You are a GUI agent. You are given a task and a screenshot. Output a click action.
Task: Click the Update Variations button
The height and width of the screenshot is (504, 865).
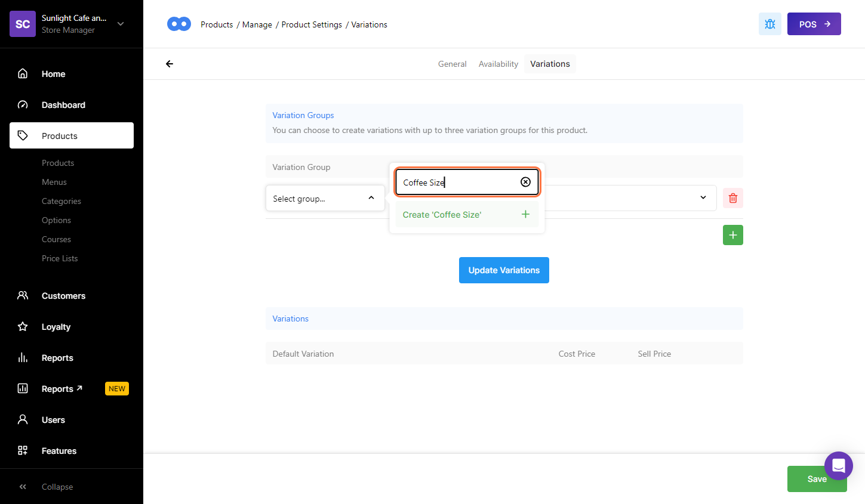click(503, 270)
